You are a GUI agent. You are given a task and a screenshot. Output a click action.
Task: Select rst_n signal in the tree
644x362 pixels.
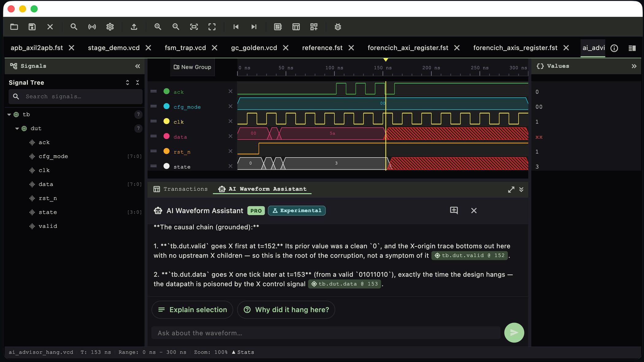click(x=48, y=198)
